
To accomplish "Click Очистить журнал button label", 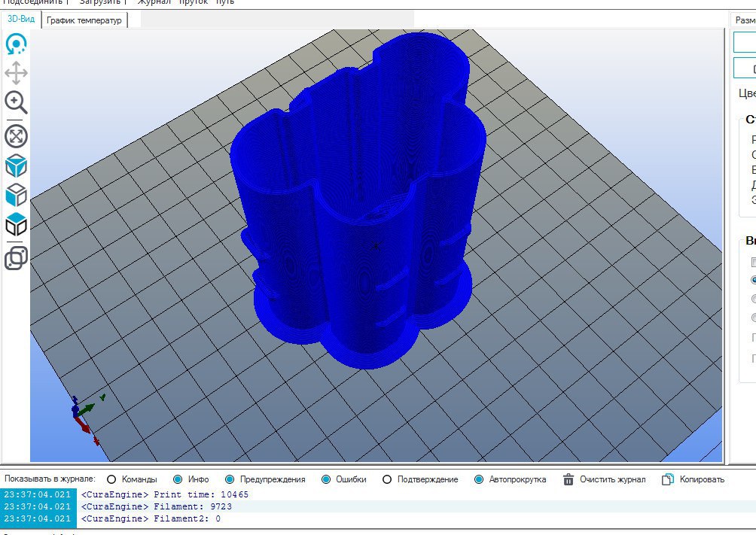I will [x=612, y=479].
